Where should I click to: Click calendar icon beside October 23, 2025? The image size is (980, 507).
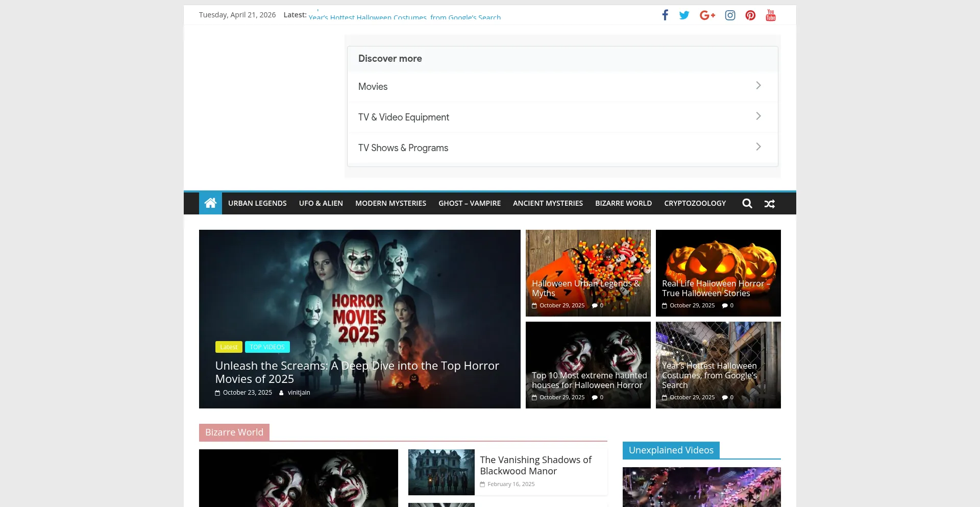pyautogui.click(x=217, y=393)
